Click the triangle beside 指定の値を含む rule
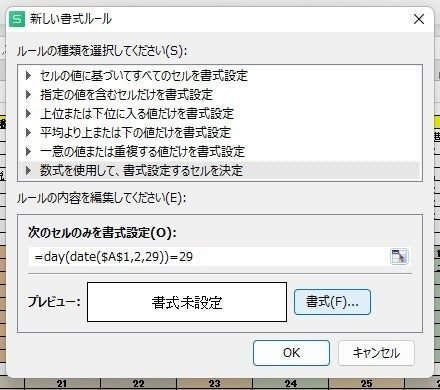 coord(28,95)
